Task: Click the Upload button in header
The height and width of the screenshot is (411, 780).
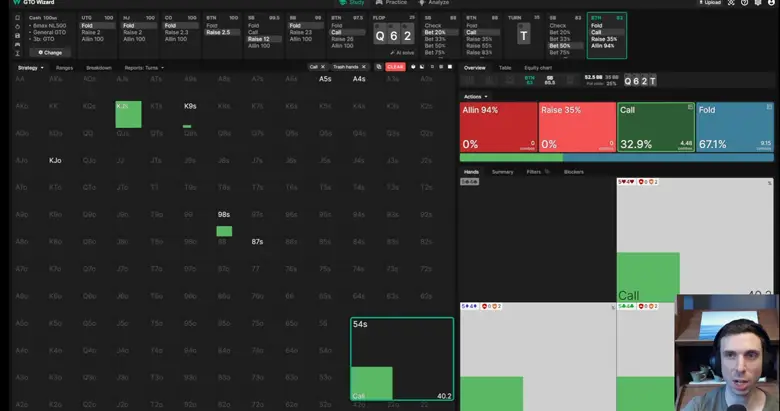Action: coord(711,3)
